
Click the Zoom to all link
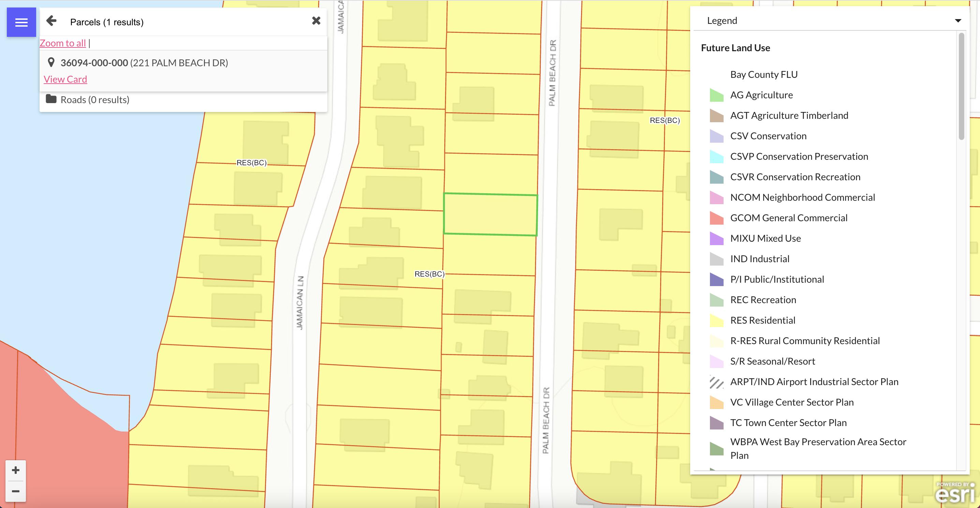pos(63,43)
